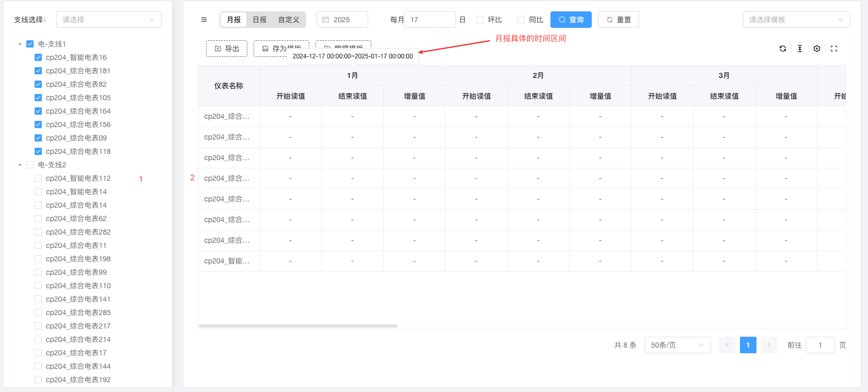
Task: Select cp204_综合电表198 tree item
Action: 78,259
